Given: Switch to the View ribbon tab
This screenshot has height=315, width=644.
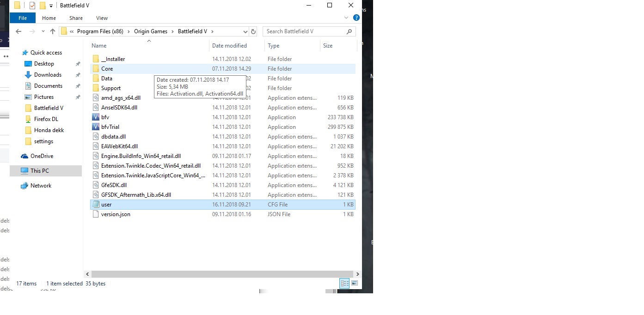Looking at the screenshot, I should (x=102, y=18).
